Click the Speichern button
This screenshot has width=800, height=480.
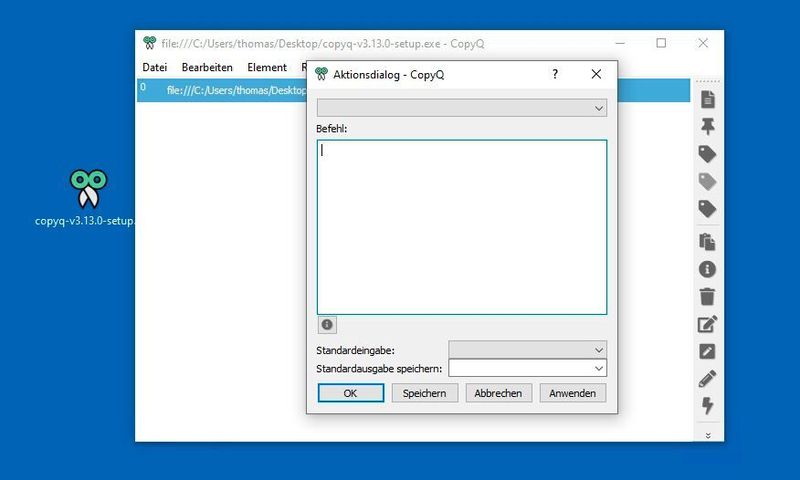pyautogui.click(x=424, y=393)
